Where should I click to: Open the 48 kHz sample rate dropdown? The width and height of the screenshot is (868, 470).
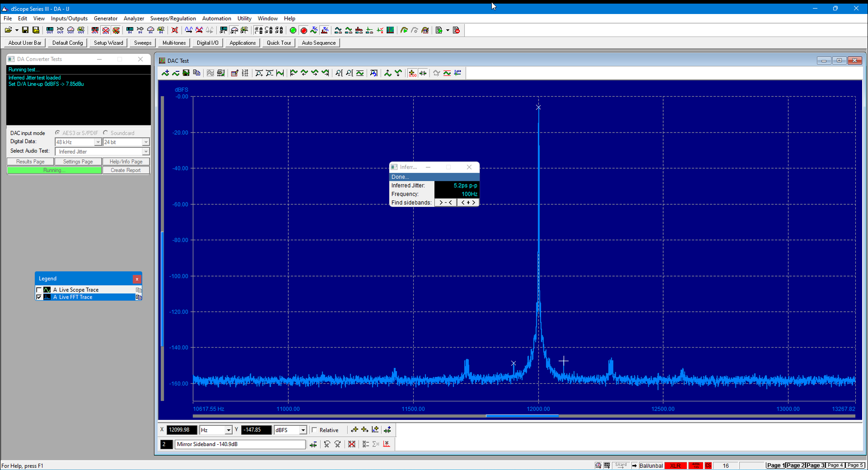(98, 142)
